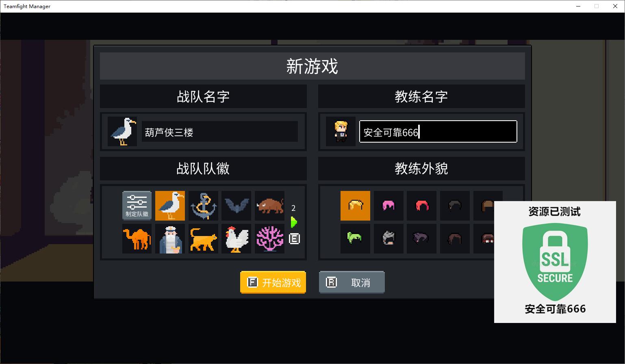The width and height of the screenshot is (625, 364).
Task: Select the orange camel emblem
Action: pyautogui.click(x=137, y=239)
